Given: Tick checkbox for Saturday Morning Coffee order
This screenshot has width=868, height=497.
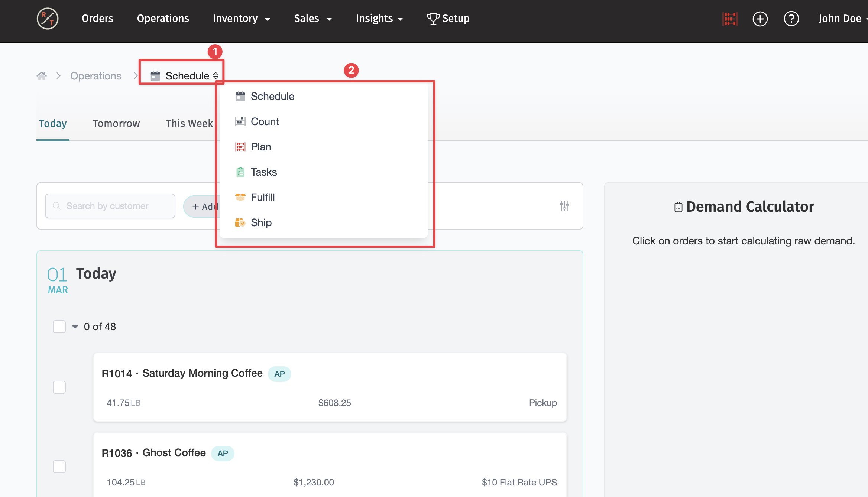Looking at the screenshot, I should (59, 387).
